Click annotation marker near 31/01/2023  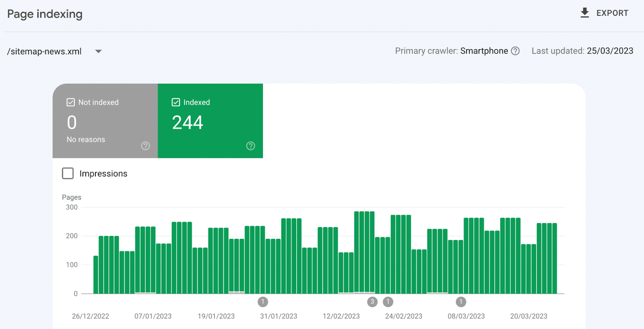263,302
